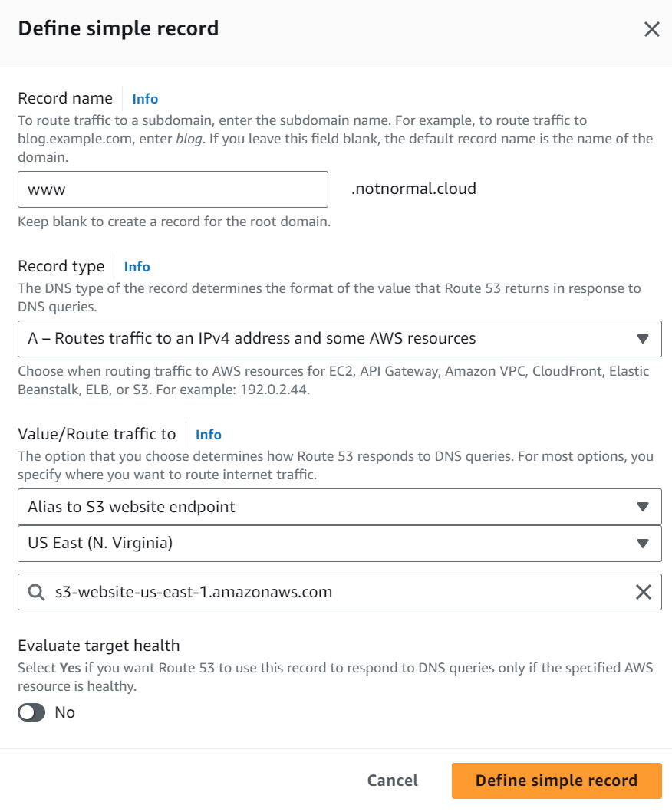This screenshot has height=812, width=672.
Task: Open Info beside Value/Route traffic to
Action: (x=208, y=434)
